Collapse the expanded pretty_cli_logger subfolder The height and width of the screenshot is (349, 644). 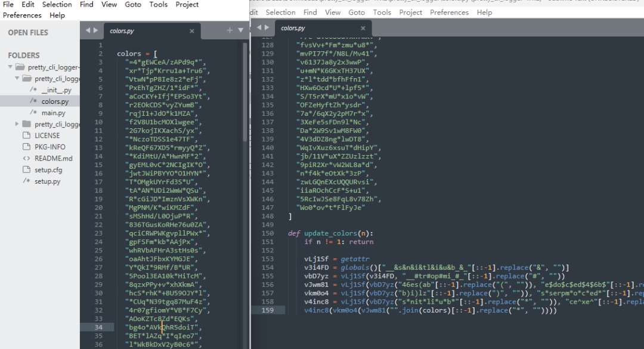17,78
